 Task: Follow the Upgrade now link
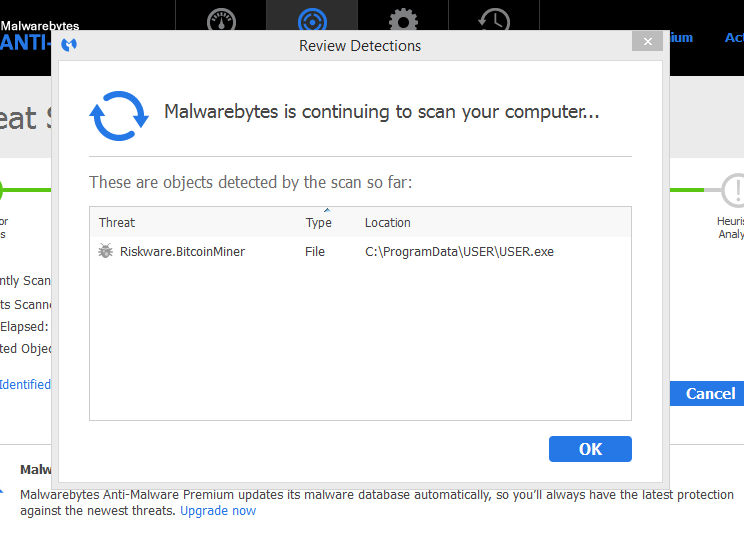tap(218, 511)
